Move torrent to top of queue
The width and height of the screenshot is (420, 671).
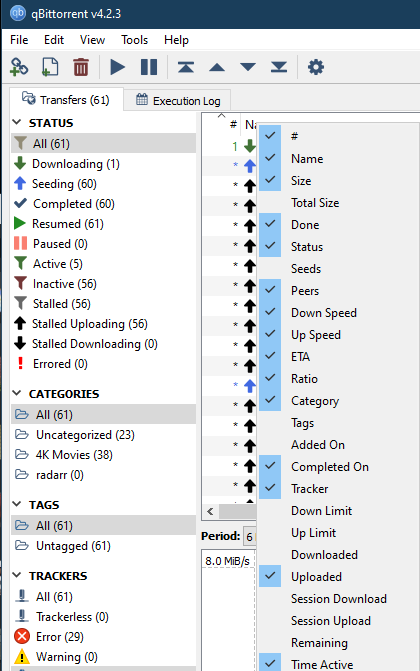pyautogui.click(x=186, y=67)
